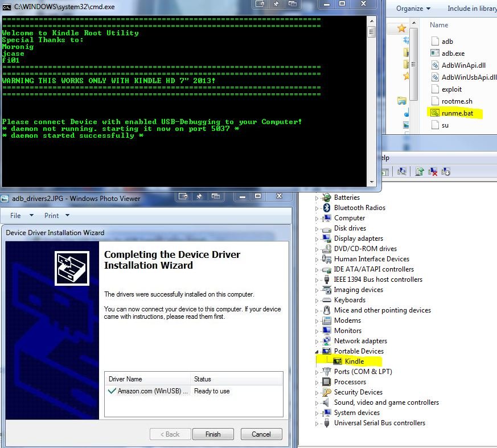Click the greyed-out Back button in the wizard
The width and height of the screenshot is (497, 448).
point(170,434)
